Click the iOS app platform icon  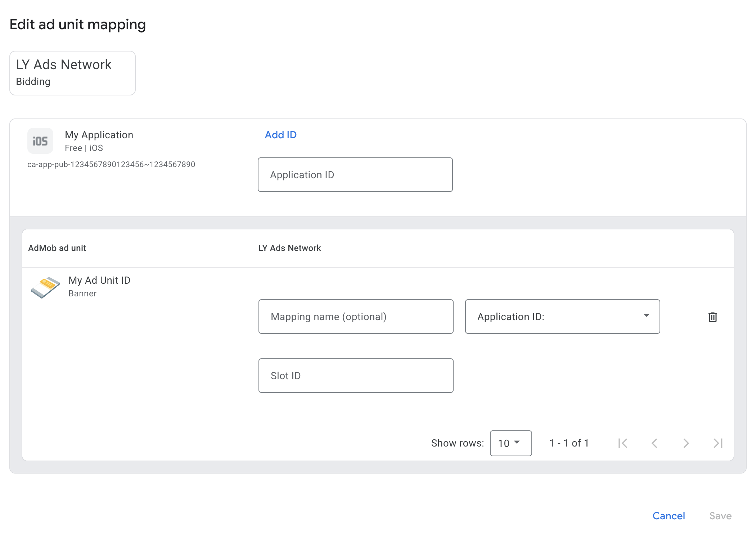[x=40, y=141]
